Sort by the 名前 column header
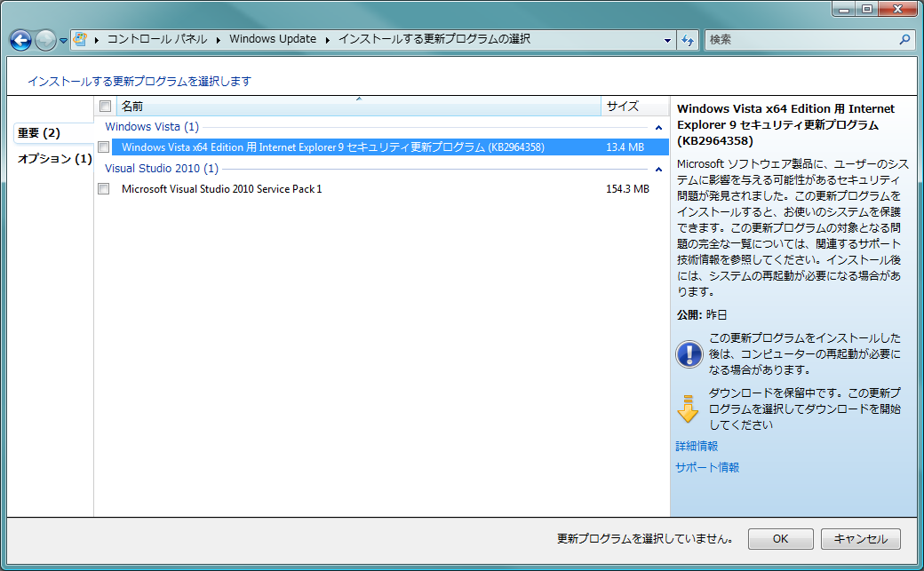This screenshot has height=571, width=924. pyautogui.click(x=358, y=106)
